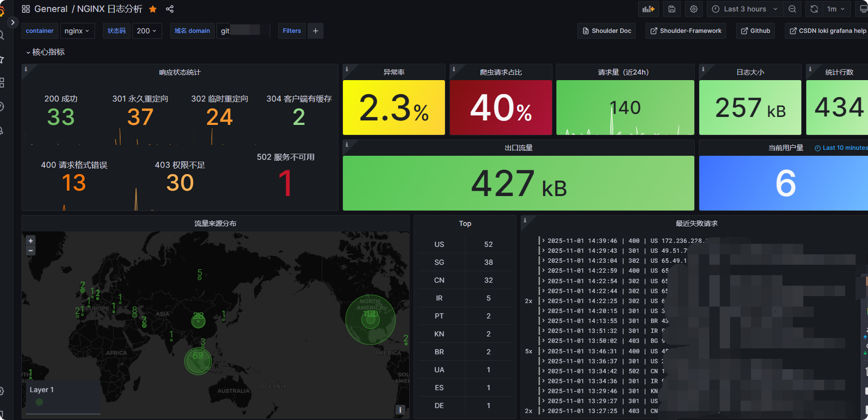The image size is (868, 420).
Task: Collapse the 核心指标 row
Action: [45, 52]
